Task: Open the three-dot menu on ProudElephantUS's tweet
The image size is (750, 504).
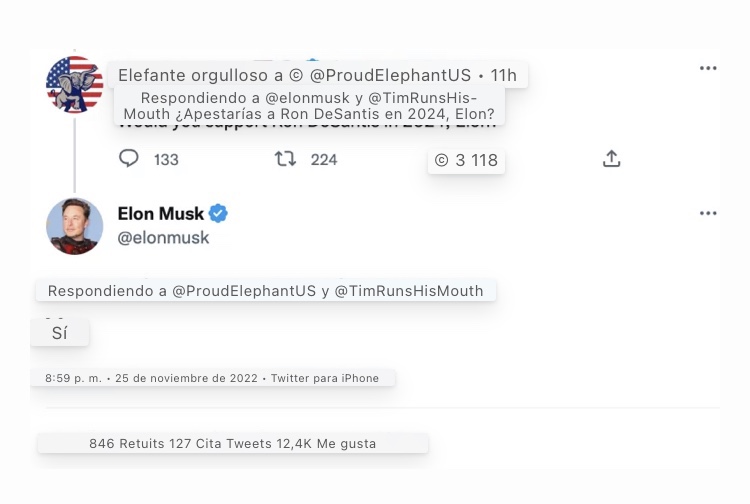Action: pyautogui.click(x=708, y=68)
